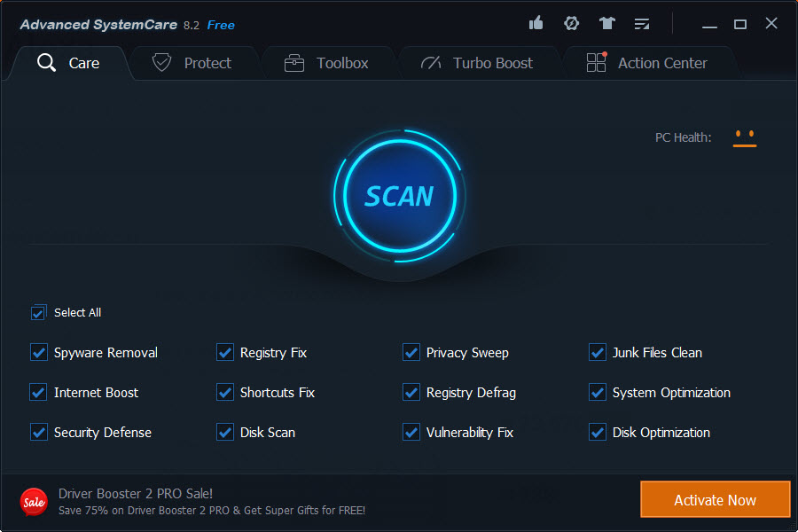Disable the Registry Fix checkbox
798x532 pixels.
click(225, 353)
